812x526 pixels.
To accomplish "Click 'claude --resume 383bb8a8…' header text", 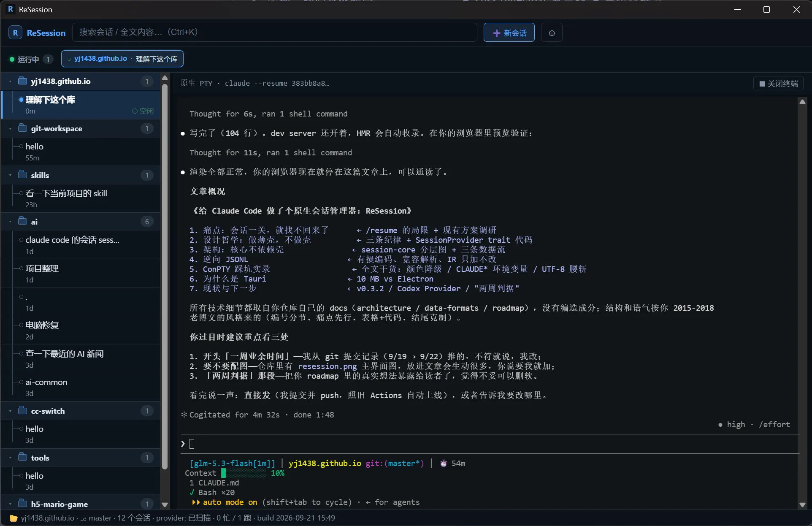I will pos(277,83).
